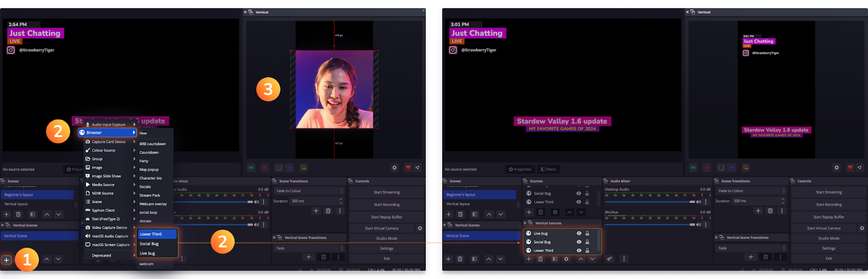Screen dimensions: 868x279
Task: Move vertical source up in right OBS window
Action: pos(580,259)
